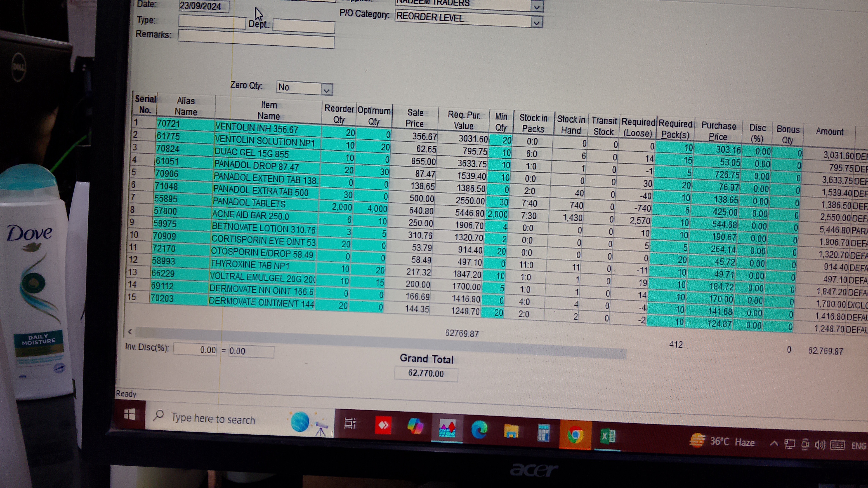Screen dimensions: 868x488
Task: Open the P/O Category REORDER LEVEL dropdown
Action: click(x=536, y=23)
